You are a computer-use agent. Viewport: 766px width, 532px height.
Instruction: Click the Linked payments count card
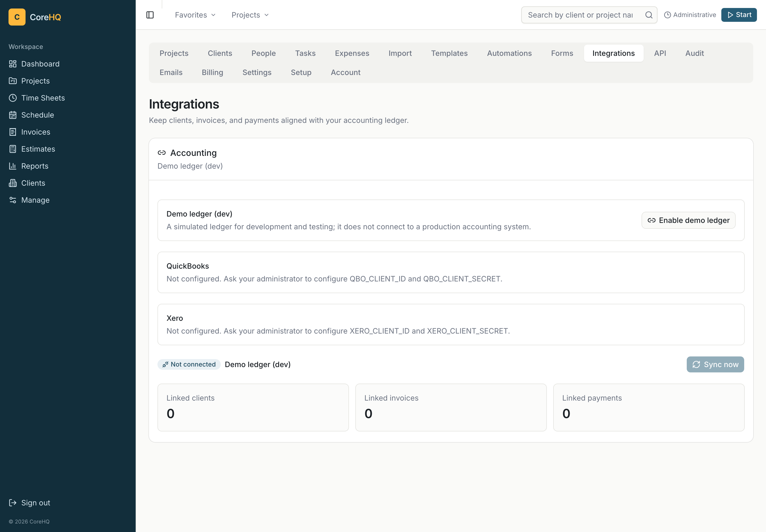(x=649, y=407)
